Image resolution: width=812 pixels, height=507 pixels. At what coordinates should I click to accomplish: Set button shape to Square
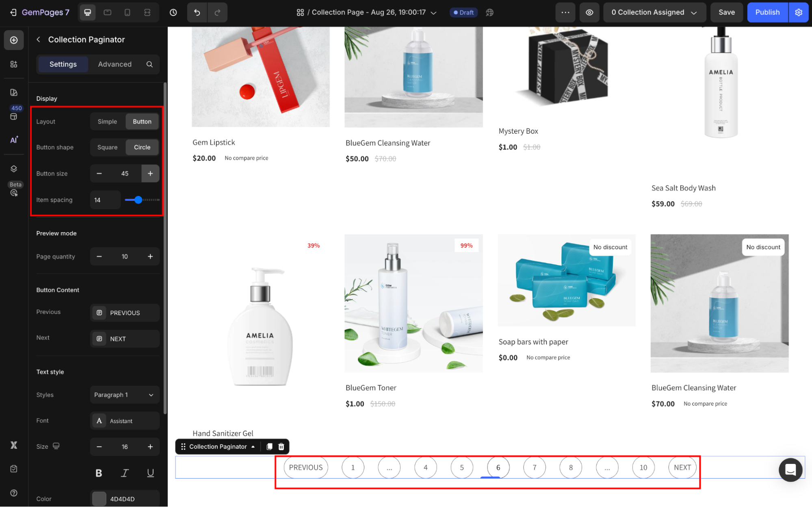[x=107, y=147]
